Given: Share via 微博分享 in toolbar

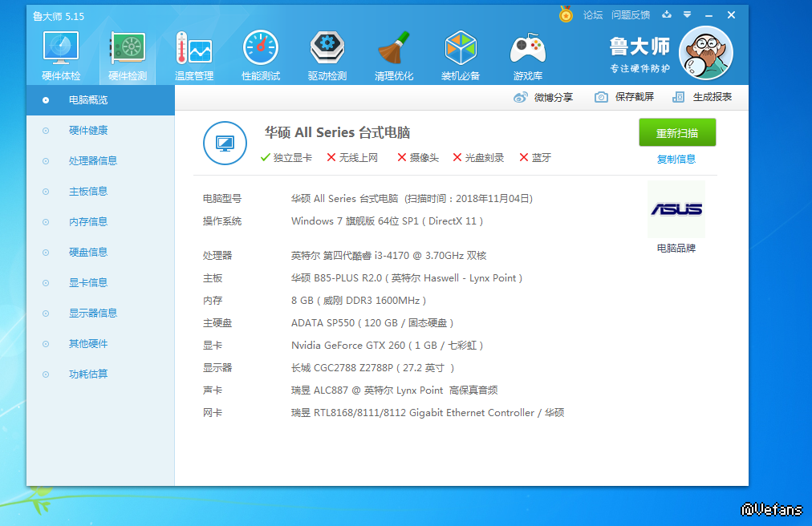Looking at the screenshot, I should [x=543, y=97].
